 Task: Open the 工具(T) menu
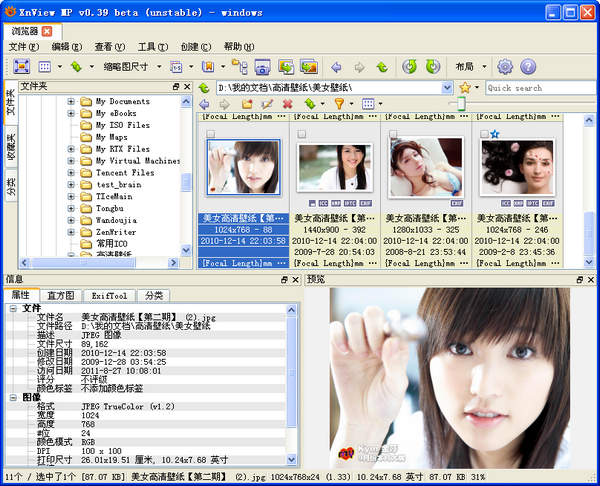coord(153,47)
